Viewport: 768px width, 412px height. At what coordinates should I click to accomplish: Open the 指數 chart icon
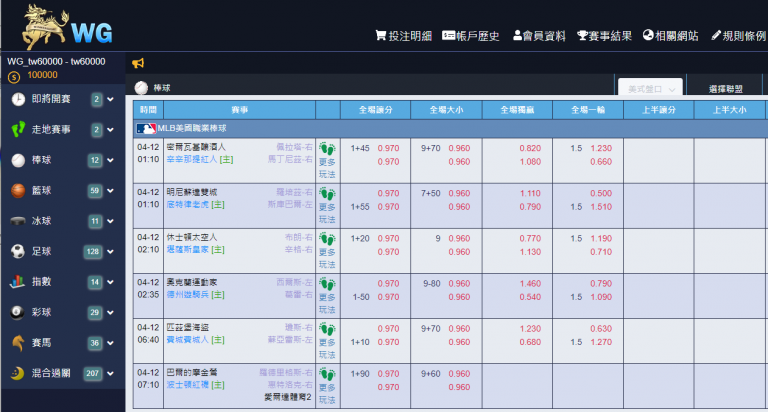click(19, 282)
